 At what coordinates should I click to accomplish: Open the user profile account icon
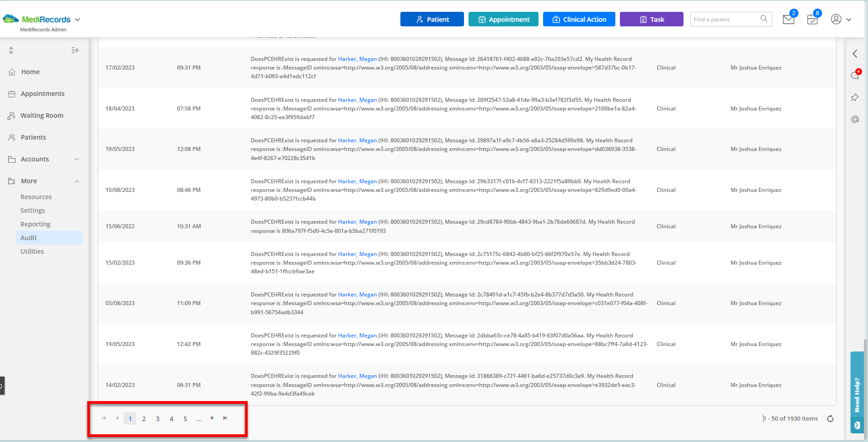836,19
